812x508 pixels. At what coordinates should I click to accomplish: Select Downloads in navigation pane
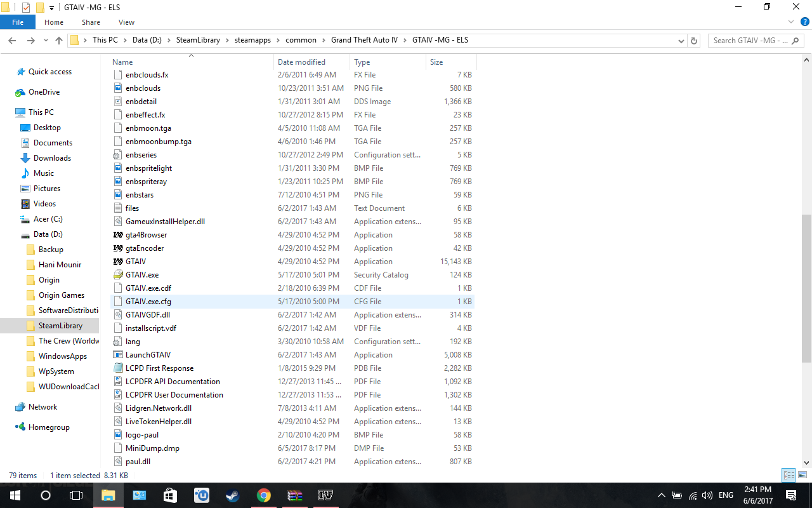point(52,158)
